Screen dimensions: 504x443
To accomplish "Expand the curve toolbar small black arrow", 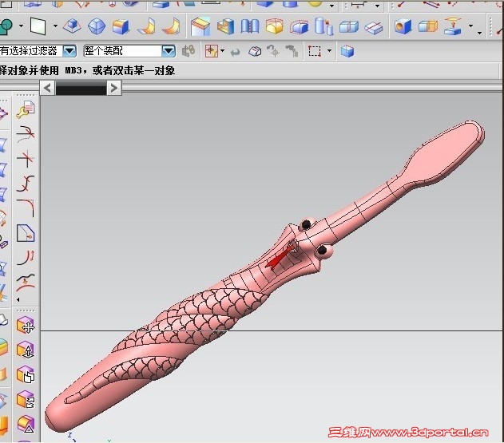I will pyautogui.click(x=18, y=299).
